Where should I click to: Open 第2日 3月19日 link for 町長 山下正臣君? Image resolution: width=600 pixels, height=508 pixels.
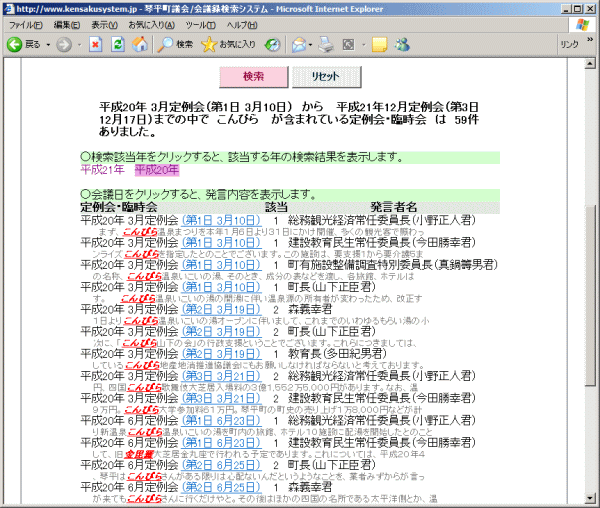click(x=222, y=332)
